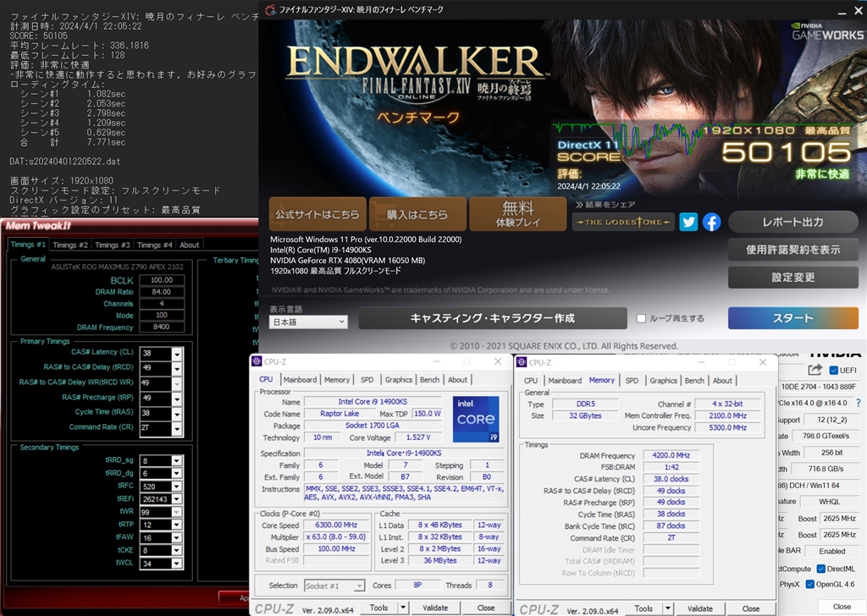Click the Intel Core i9 logo in CPU-Z
This screenshot has height=616, width=867.
point(476,419)
